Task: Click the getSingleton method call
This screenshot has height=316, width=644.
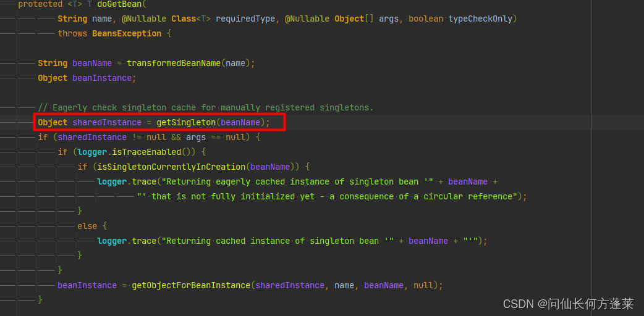Action: tap(186, 122)
